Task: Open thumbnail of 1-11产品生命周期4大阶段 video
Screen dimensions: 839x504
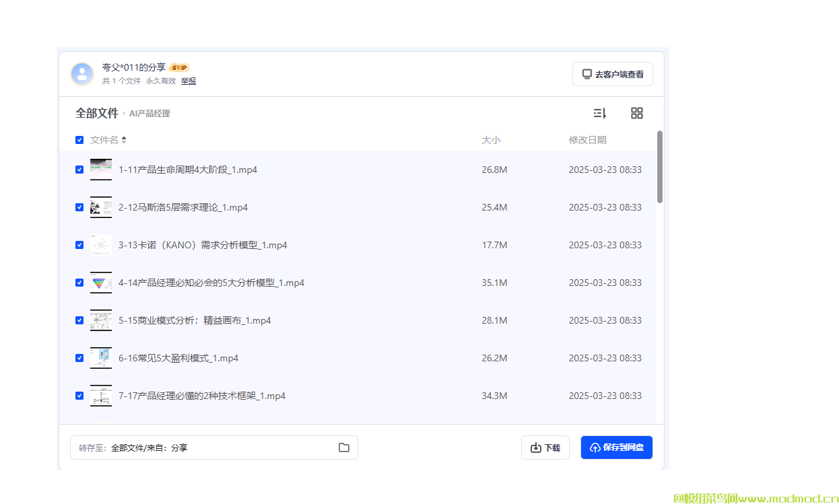Action: coord(101,170)
